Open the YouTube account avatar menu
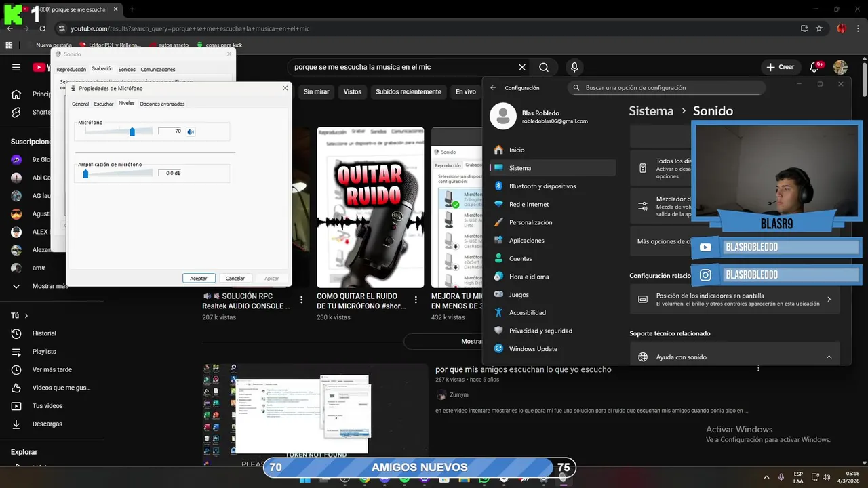The width and height of the screenshot is (868, 488). click(840, 67)
